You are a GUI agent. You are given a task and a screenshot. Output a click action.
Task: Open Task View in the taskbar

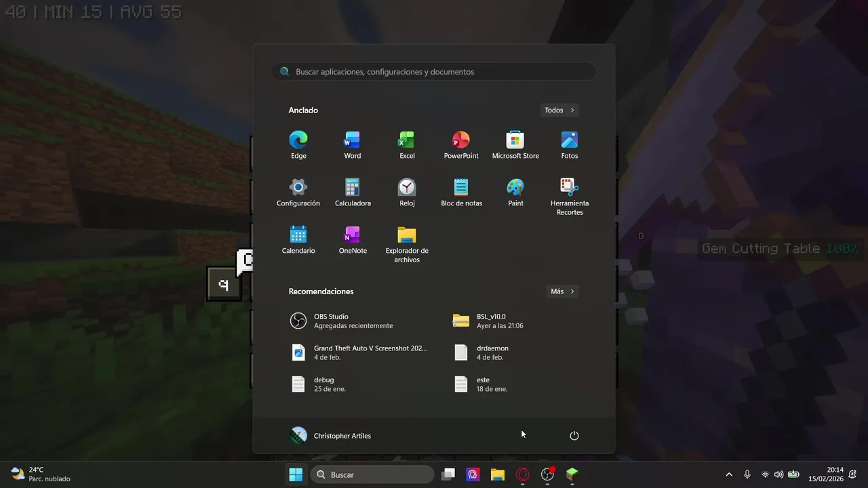coord(448,474)
